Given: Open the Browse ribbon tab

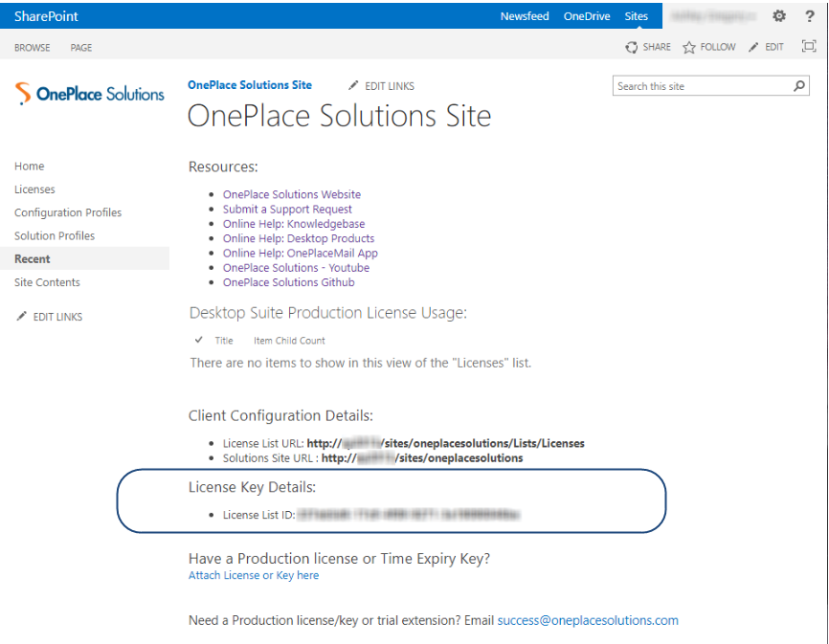Looking at the screenshot, I should (33, 48).
